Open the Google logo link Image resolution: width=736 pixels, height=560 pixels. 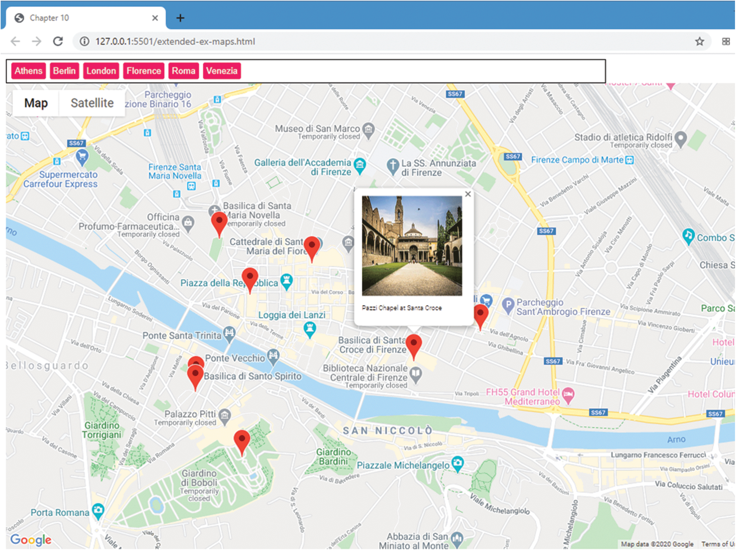tap(31, 540)
